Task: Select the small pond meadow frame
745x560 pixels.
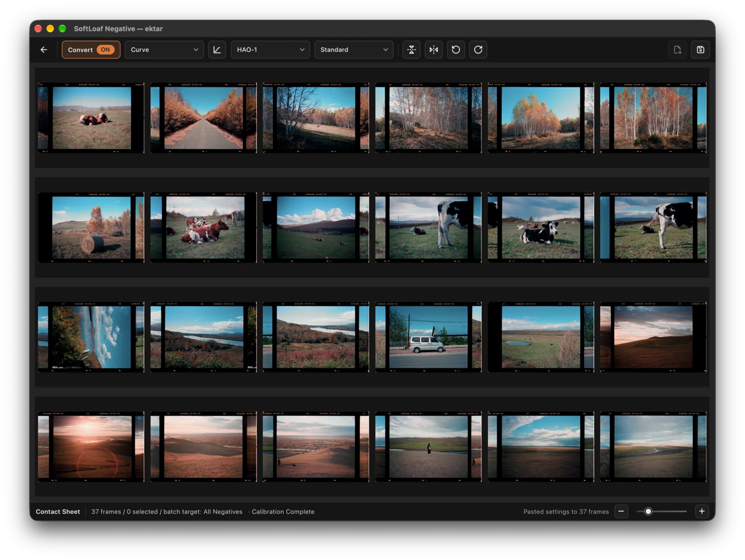Action: tap(541, 337)
